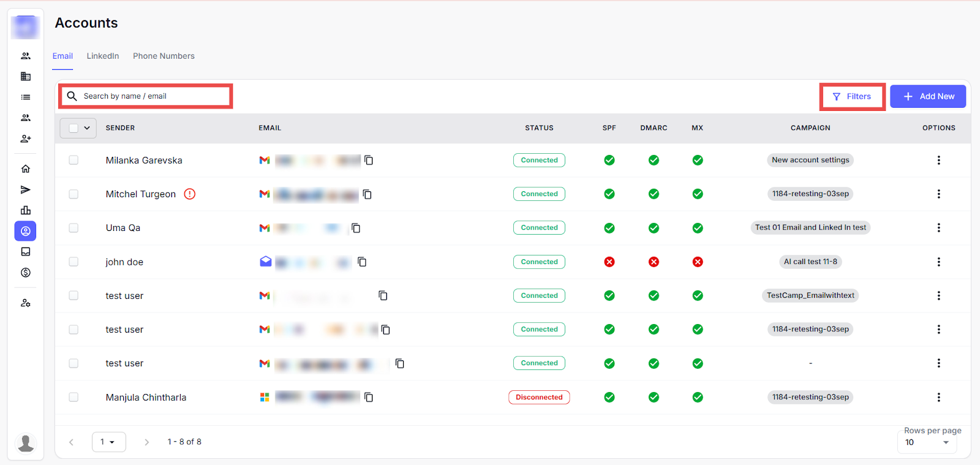Tick the checkbox for Milanka Garevska
980x465 pixels.
(x=73, y=161)
